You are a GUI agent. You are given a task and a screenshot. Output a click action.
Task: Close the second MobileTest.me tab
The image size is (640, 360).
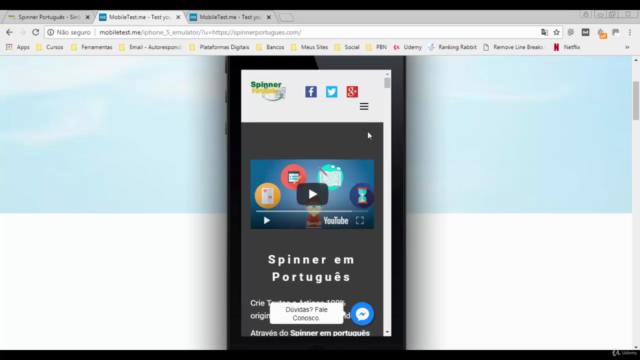pos(269,17)
